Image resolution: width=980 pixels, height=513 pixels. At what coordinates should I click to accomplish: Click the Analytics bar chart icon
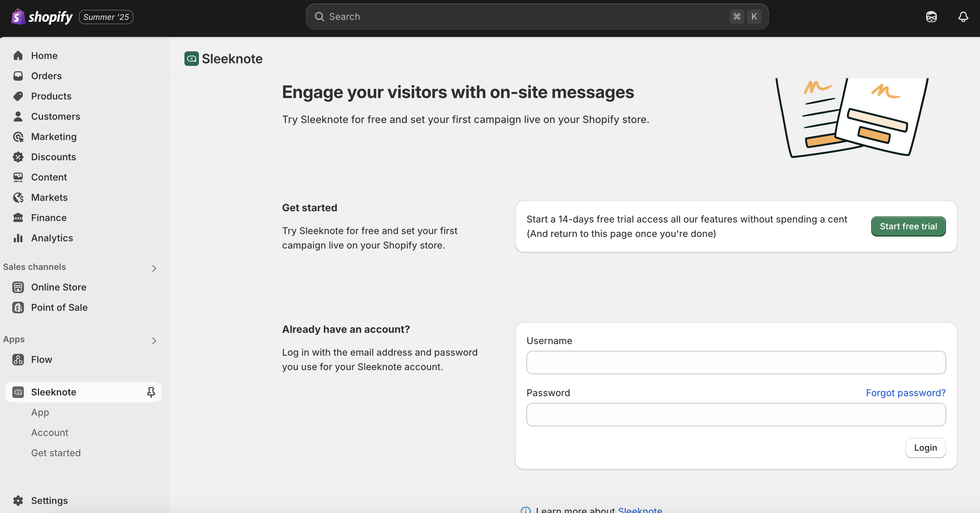coord(18,238)
